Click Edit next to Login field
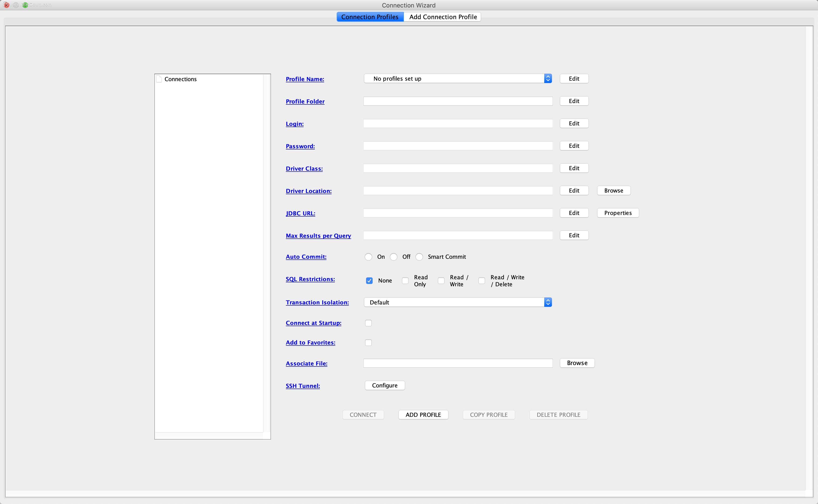 pos(574,123)
